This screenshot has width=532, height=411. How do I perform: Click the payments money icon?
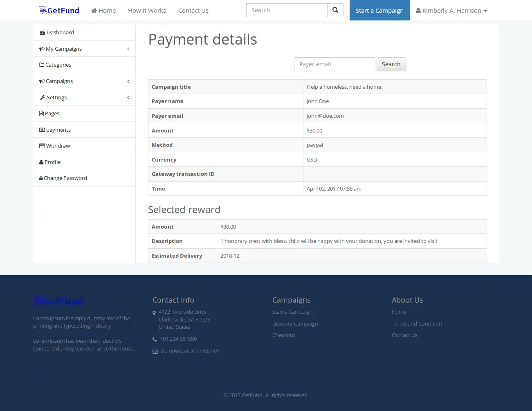click(x=42, y=130)
